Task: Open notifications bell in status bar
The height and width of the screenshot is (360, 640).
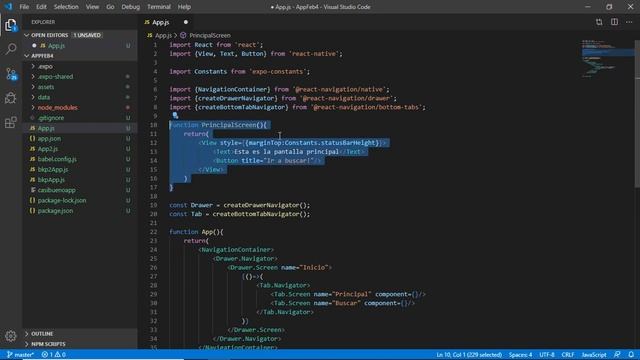Action: 631,354
